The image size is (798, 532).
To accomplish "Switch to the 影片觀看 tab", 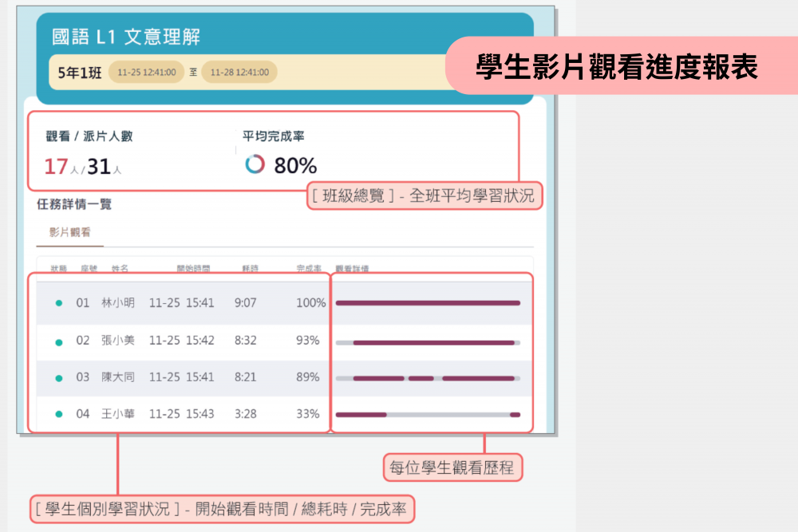I will click(x=70, y=232).
